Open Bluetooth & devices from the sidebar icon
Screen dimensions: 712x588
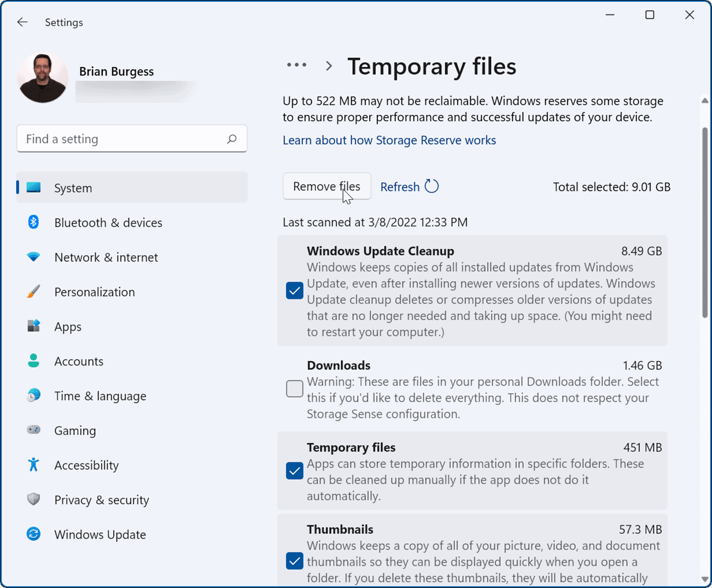coord(33,222)
